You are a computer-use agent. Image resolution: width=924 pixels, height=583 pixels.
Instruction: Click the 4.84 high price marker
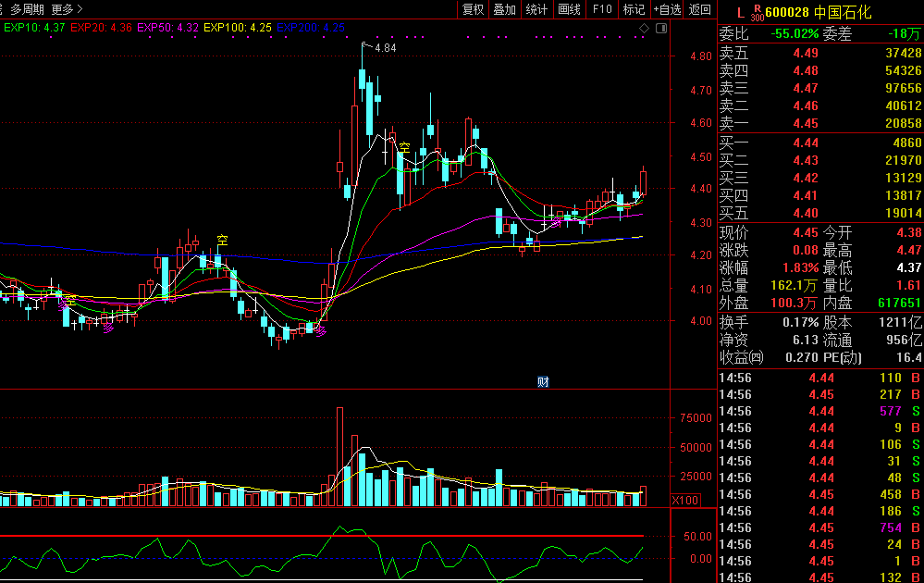pyautogui.click(x=386, y=48)
